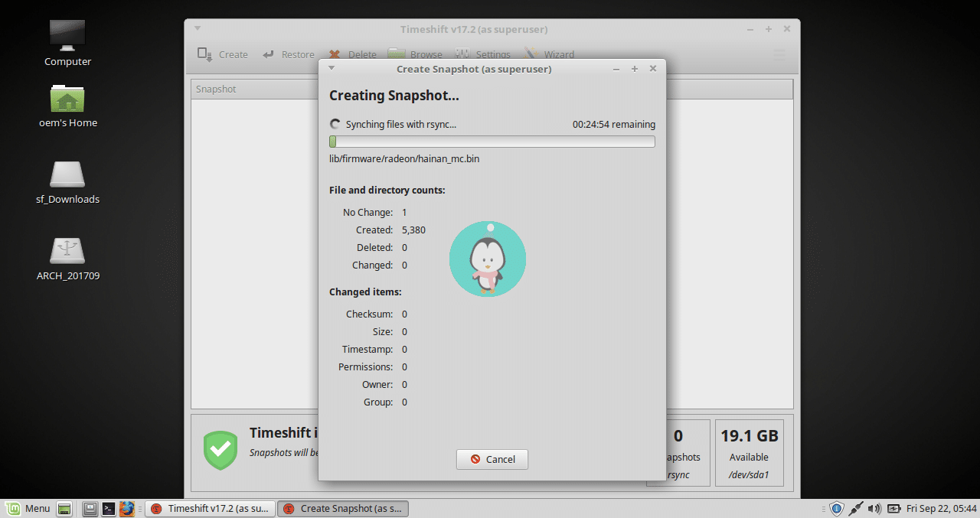Open the update shield icon in tray
Image resolution: width=980 pixels, height=518 pixels.
[x=836, y=508]
